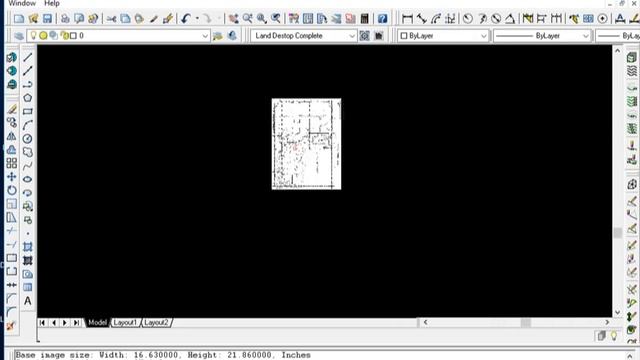
Task: Click the Zoom Previous magnifier icon
Action: tap(276, 18)
